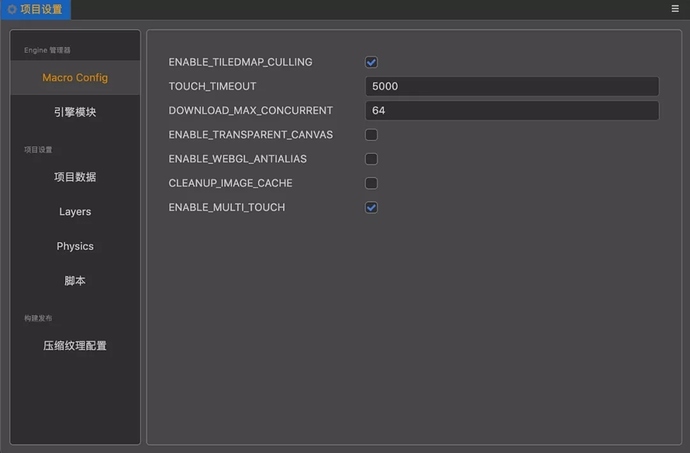This screenshot has height=453, width=690.
Task: Click the ENABLE_MULTI_TOUCH label text
Action: [x=227, y=207]
